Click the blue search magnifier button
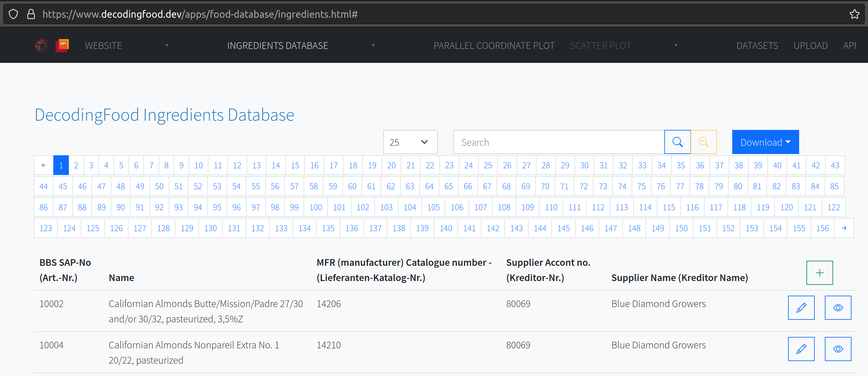868x376 pixels. [677, 142]
